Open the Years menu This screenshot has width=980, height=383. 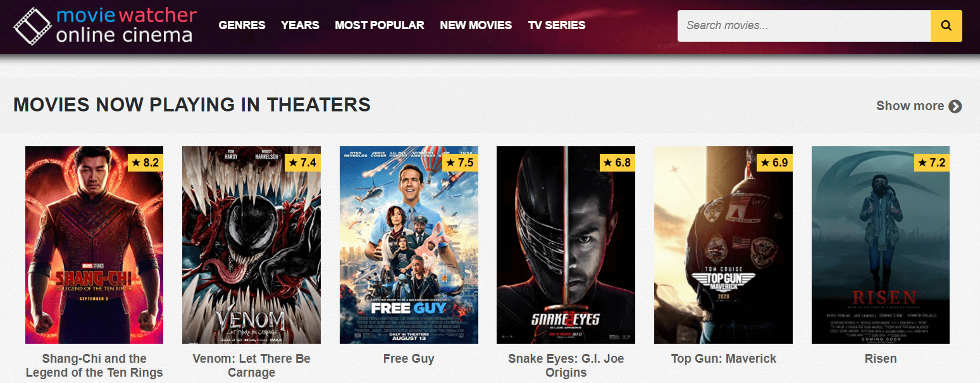(300, 25)
